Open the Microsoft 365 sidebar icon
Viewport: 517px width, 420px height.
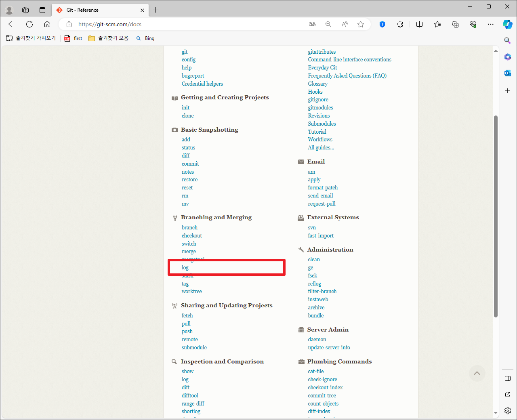coord(508,57)
